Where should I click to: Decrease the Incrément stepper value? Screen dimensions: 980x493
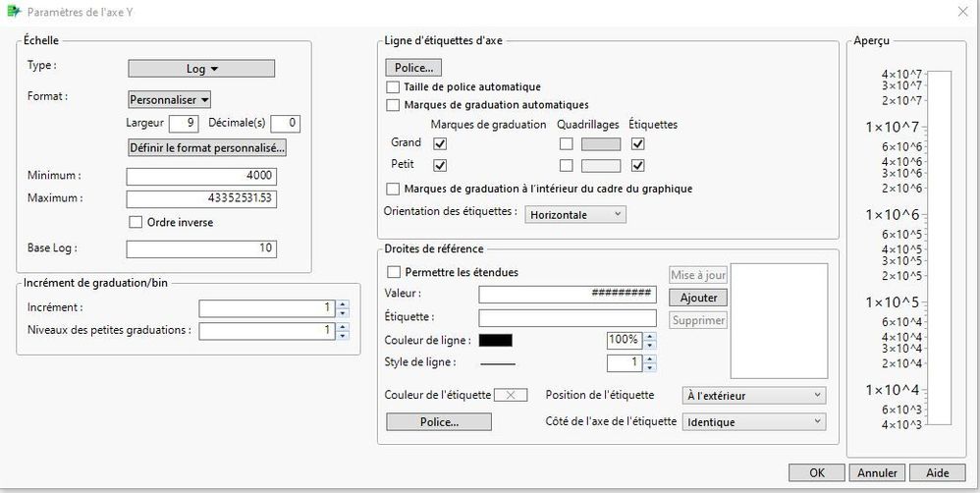[x=343, y=313]
